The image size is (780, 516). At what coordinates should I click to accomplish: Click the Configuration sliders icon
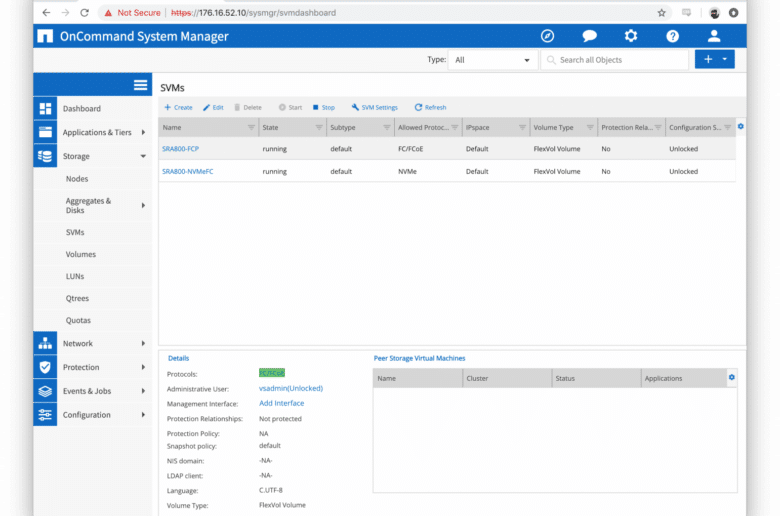click(45, 414)
